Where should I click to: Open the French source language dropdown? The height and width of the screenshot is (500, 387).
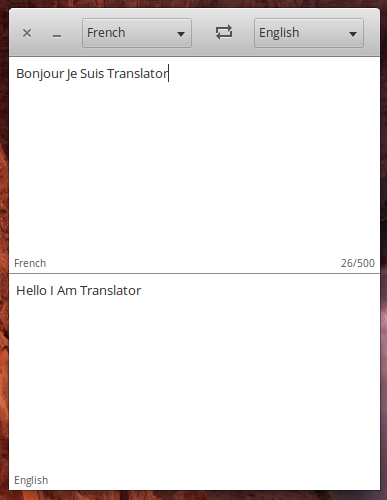pos(137,33)
